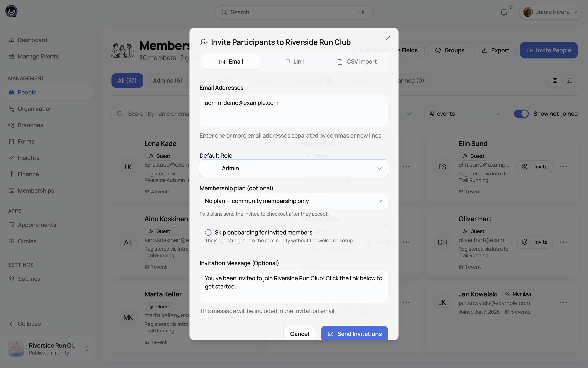The height and width of the screenshot is (368, 588).
Task: Click the Jan Kowalski member name
Action: [478, 294]
